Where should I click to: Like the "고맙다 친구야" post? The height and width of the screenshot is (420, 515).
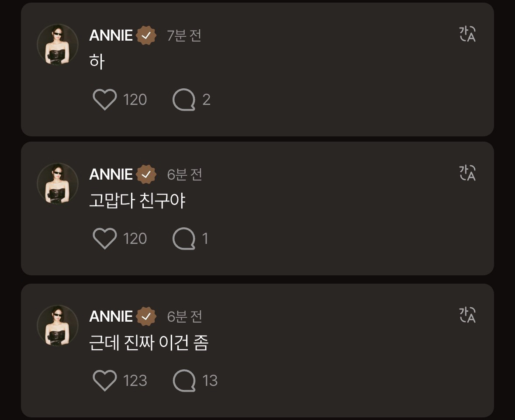point(105,239)
